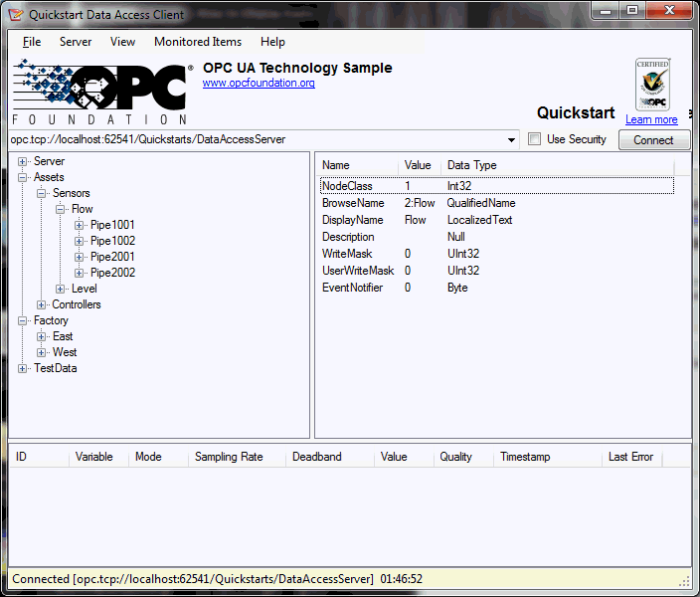Select the WriteMask attribute row

(497, 254)
